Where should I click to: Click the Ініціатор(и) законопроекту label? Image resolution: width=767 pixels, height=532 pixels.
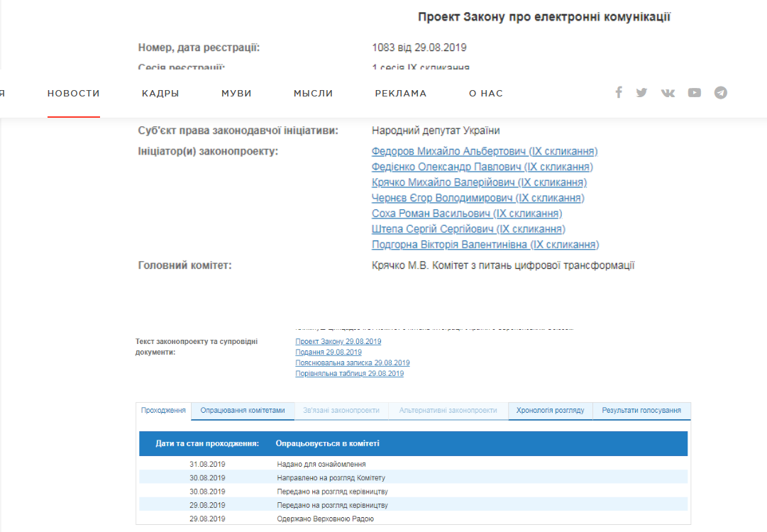[x=208, y=152]
